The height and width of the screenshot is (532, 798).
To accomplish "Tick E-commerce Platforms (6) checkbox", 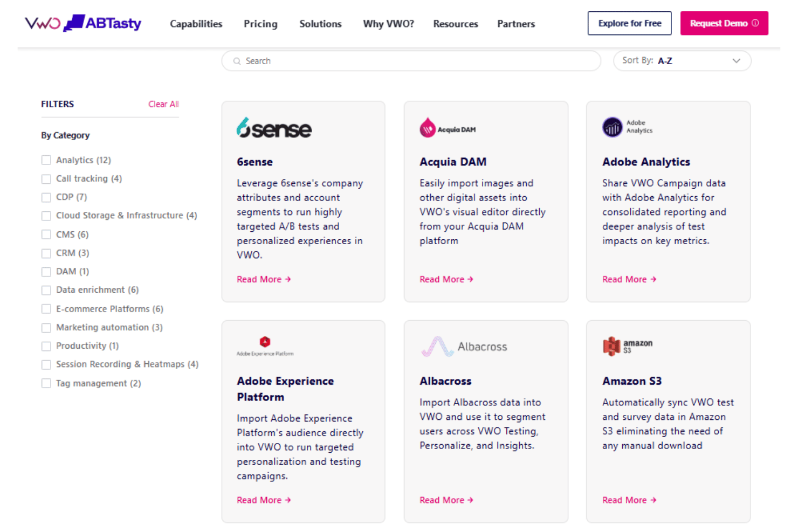I will coord(46,309).
